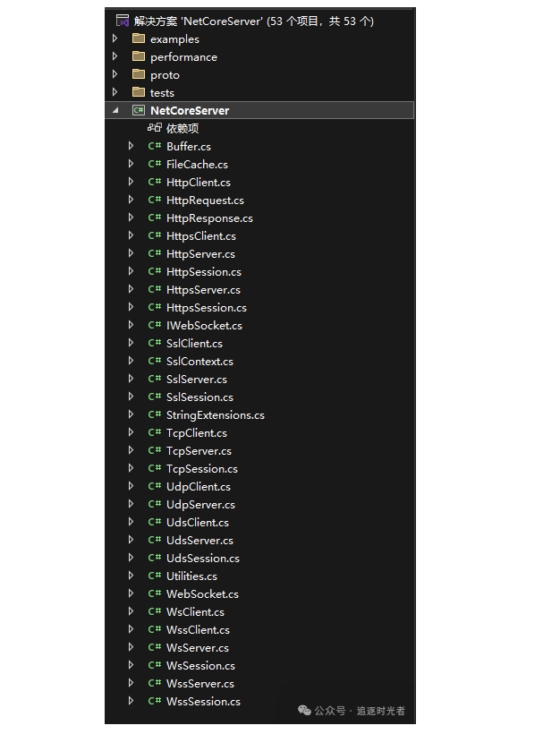Click the C# file icon for Buffer.cs
560x734 pixels.
click(x=155, y=146)
